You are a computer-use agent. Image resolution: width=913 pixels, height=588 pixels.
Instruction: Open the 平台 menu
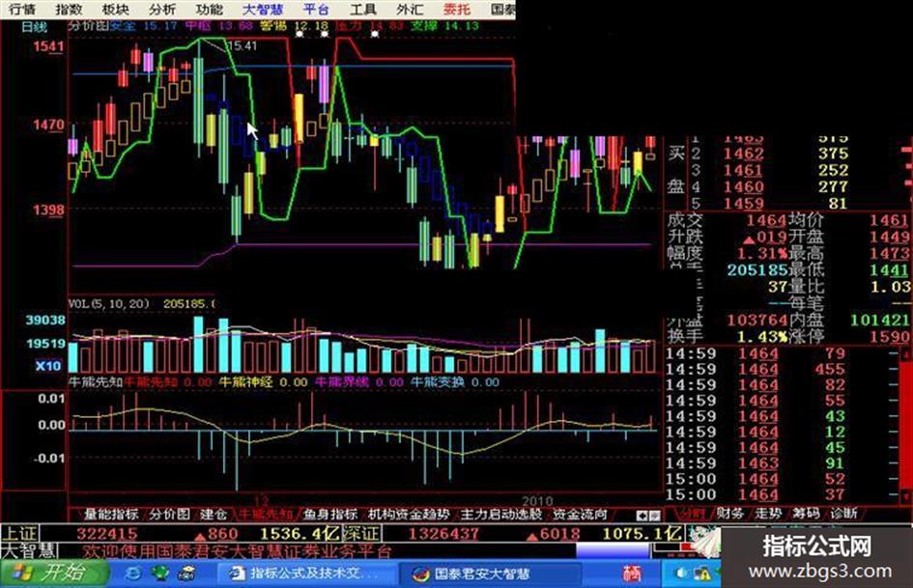[316, 10]
